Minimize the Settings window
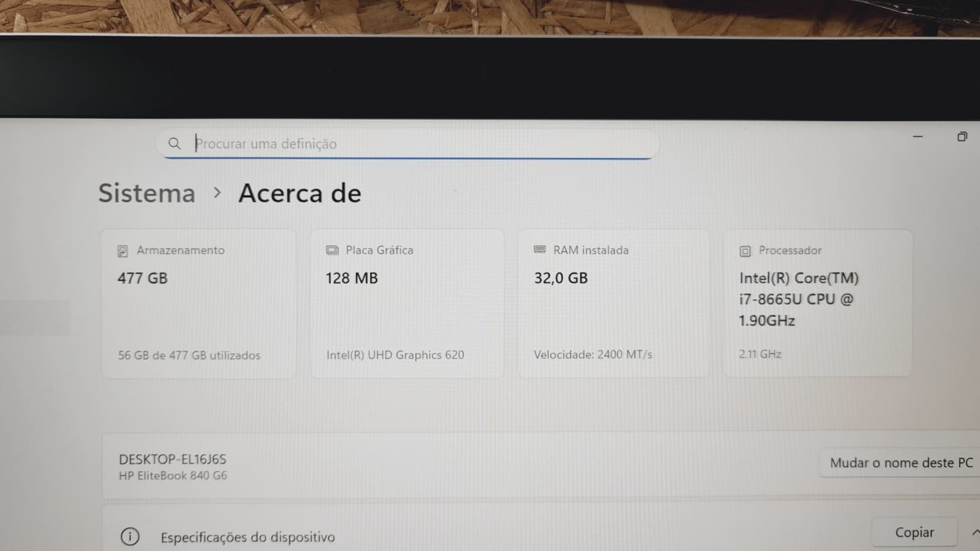 point(918,137)
